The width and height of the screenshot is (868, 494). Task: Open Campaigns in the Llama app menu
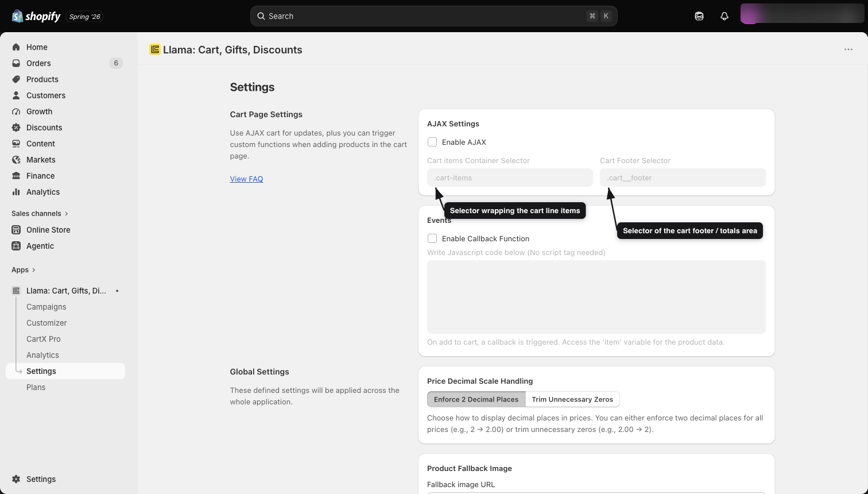(x=46, y=307)
